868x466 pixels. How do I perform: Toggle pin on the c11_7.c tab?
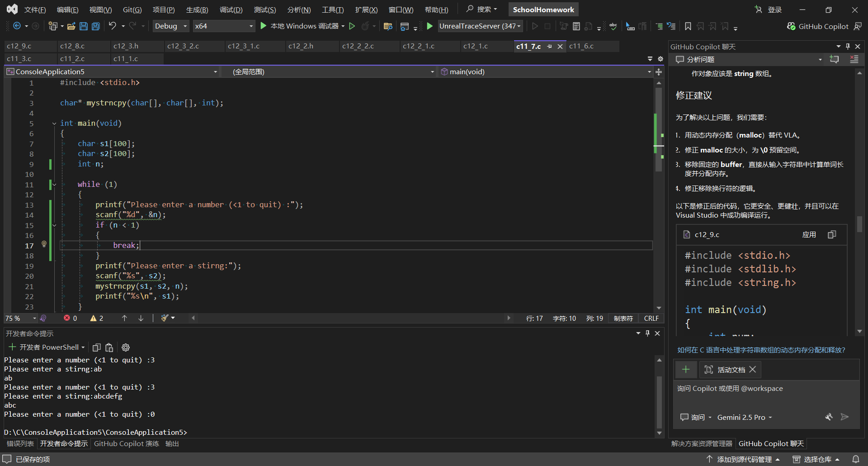[549, 46]
